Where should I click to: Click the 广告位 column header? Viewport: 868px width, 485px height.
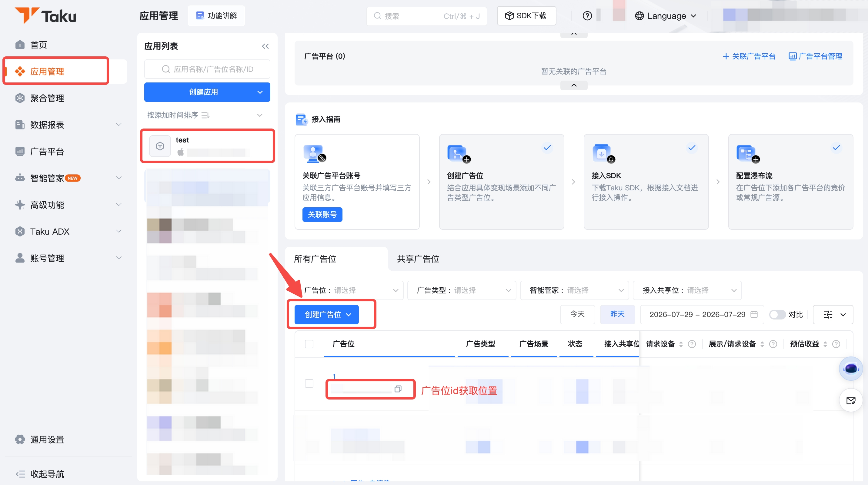tap(343, 344)
